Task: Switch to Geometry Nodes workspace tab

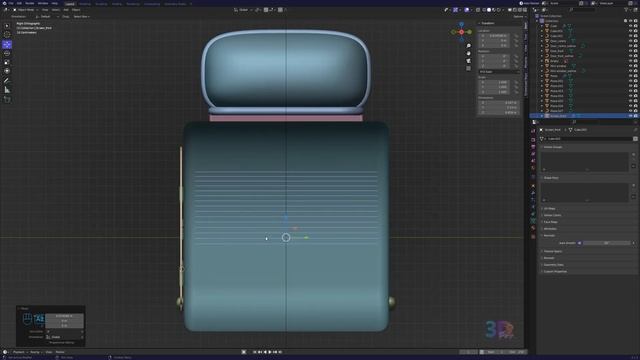Action: click(175, 4)
